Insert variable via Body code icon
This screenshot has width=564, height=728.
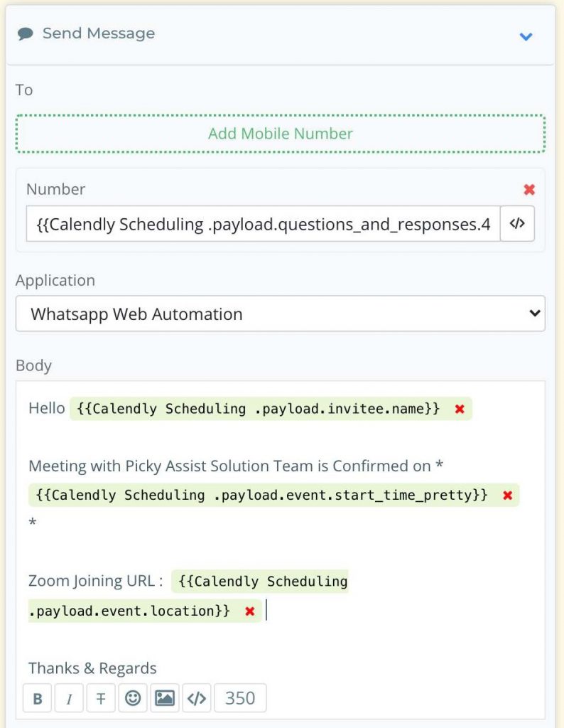tap(197, 698)
